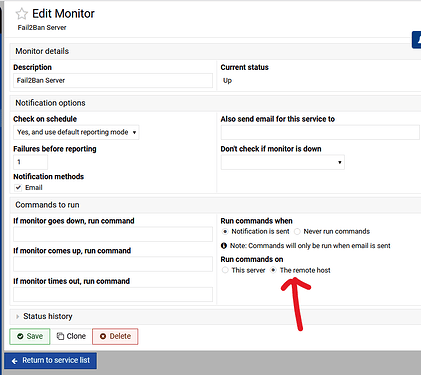
Task: Click into the Description input field
Action: pyautogui.click(x=113, y=81)
